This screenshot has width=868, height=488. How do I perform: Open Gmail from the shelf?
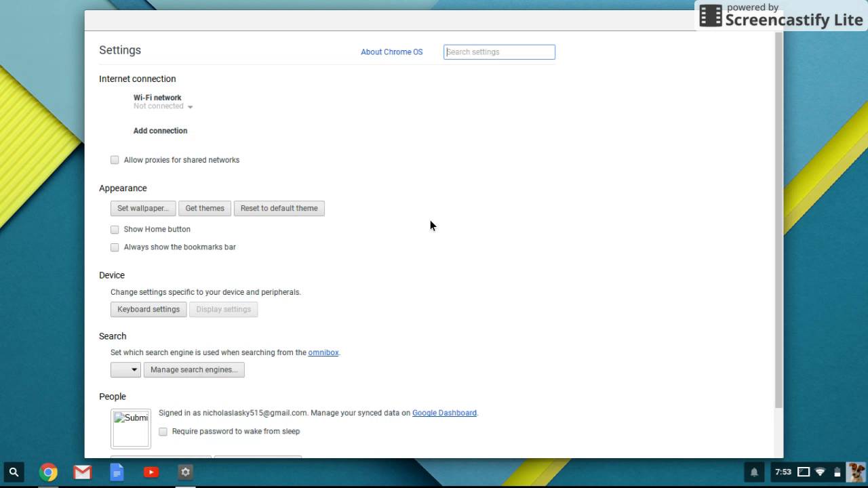[x=83, y=472]
